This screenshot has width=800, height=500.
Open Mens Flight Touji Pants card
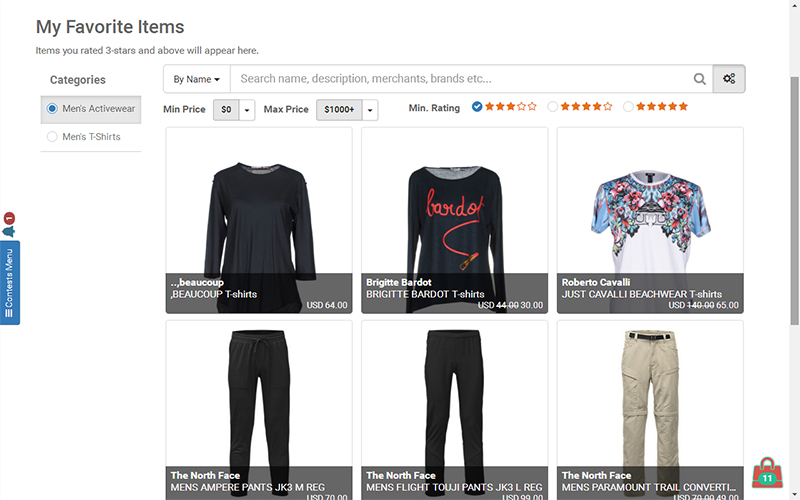pyautogui.click(x=455, y=411)
